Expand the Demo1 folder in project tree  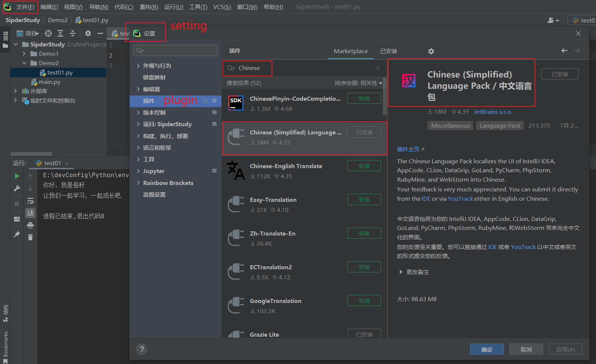(x=24, y=54)
